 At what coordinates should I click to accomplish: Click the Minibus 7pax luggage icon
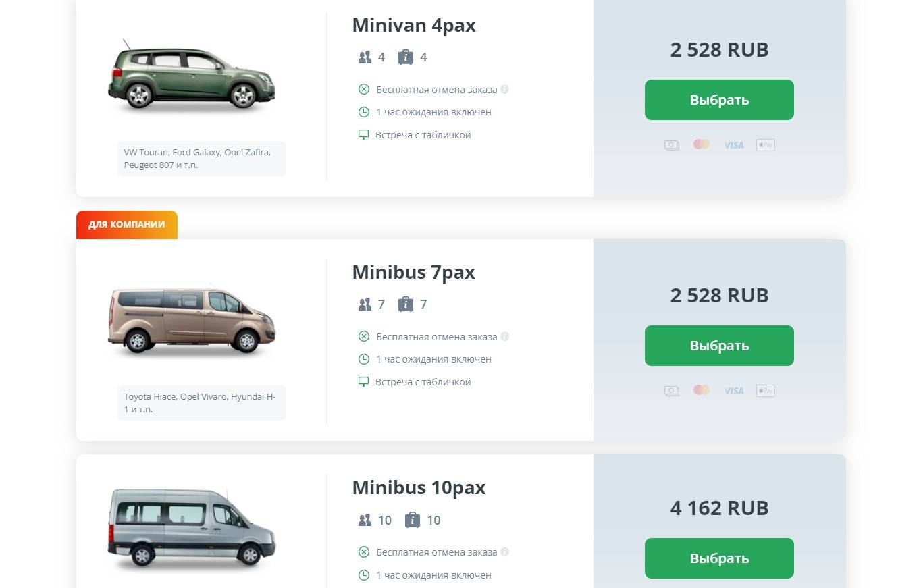[x=406, y=304]
